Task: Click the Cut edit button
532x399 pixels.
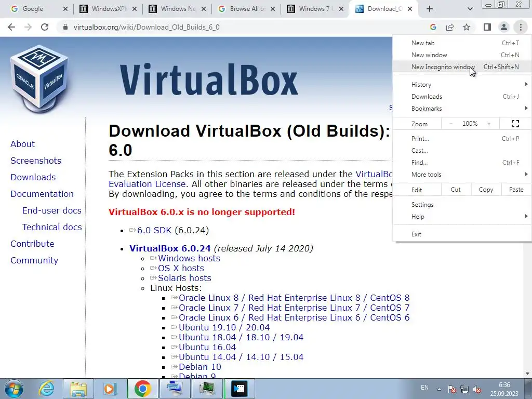Action: [x=456, y=190]
